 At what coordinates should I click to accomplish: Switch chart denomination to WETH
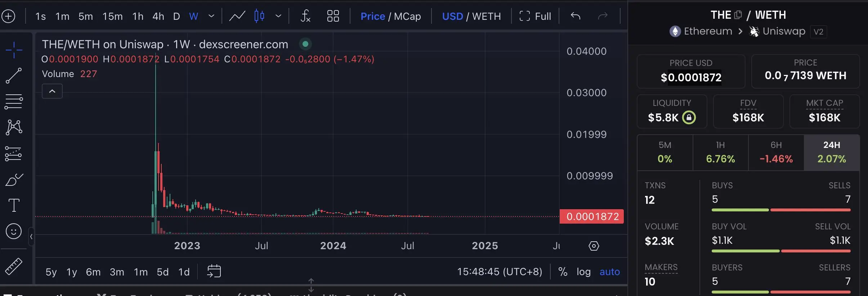click(x=486, y=16)
